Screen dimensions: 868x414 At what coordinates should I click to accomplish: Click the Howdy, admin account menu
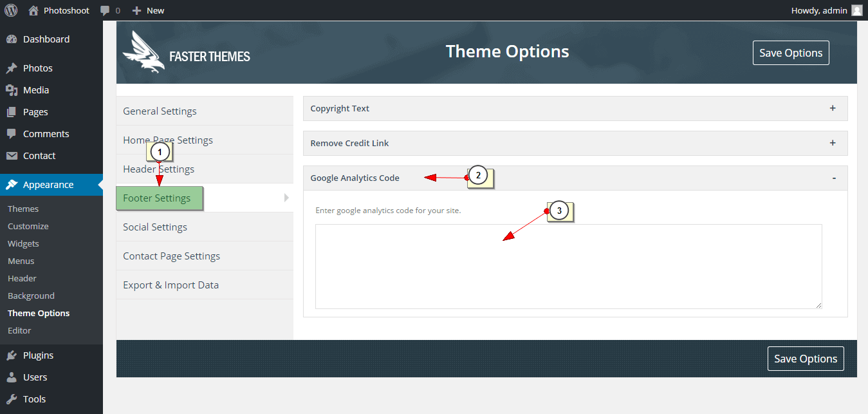pyautogui.click(x=827, y=10)
